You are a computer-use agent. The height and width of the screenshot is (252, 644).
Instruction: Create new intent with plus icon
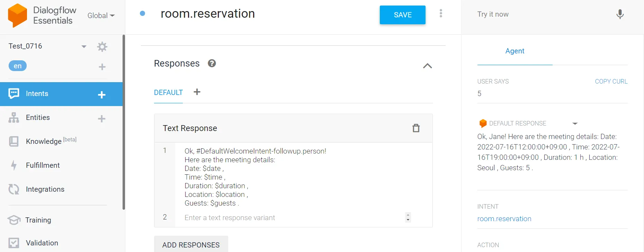pos(101,95)
